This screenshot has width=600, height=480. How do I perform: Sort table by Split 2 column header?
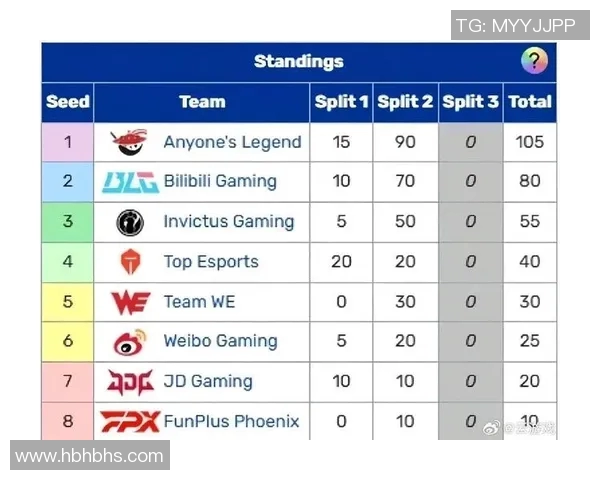click(405, 102)
